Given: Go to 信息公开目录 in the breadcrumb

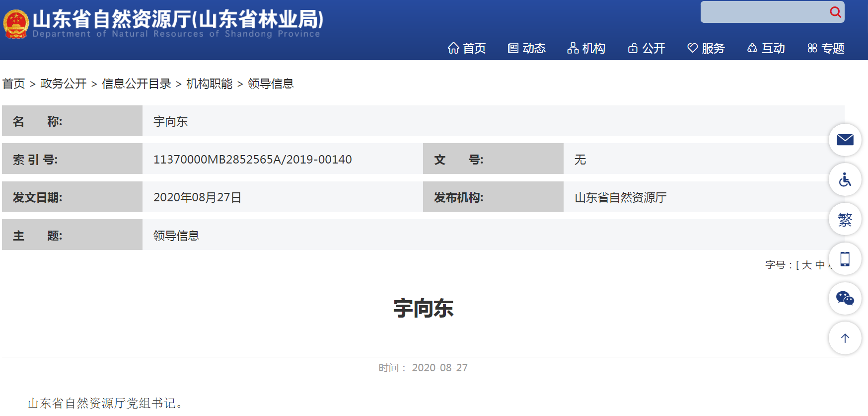Looking at the screenshot, I should coord(137,83).
